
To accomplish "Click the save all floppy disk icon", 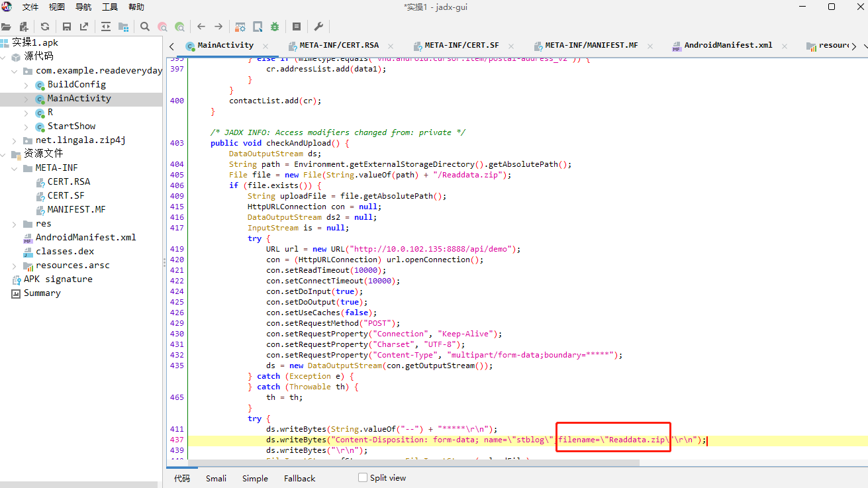I will [67, 27].
